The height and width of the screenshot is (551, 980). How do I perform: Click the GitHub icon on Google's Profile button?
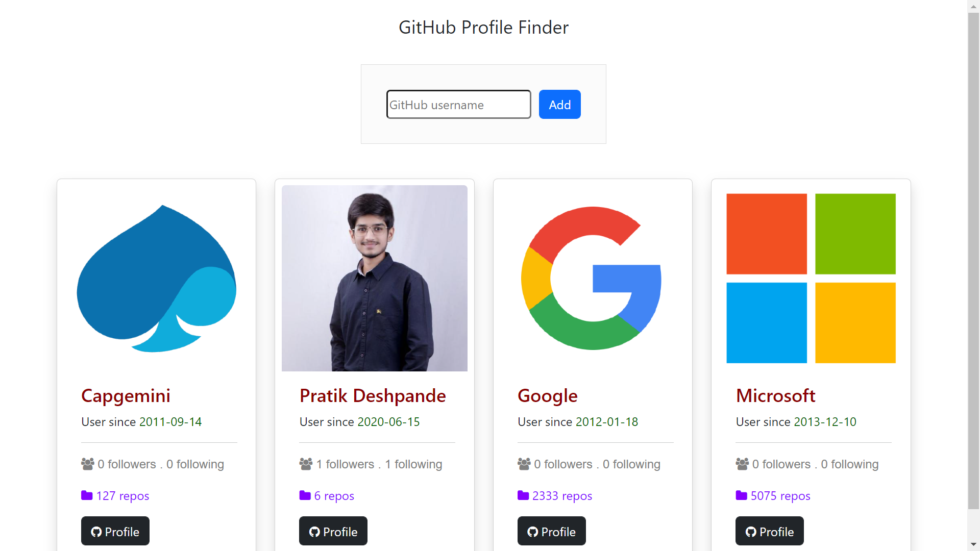point(532,531)
